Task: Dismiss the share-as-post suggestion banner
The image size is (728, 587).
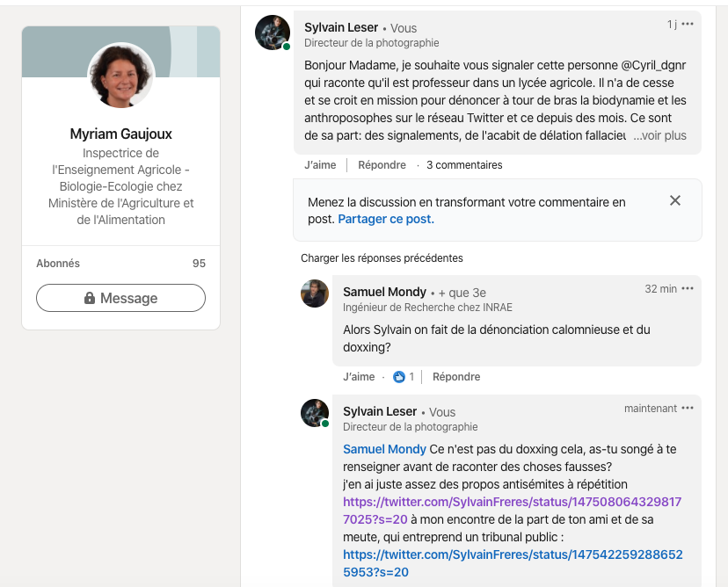Action: pos(675,201)
